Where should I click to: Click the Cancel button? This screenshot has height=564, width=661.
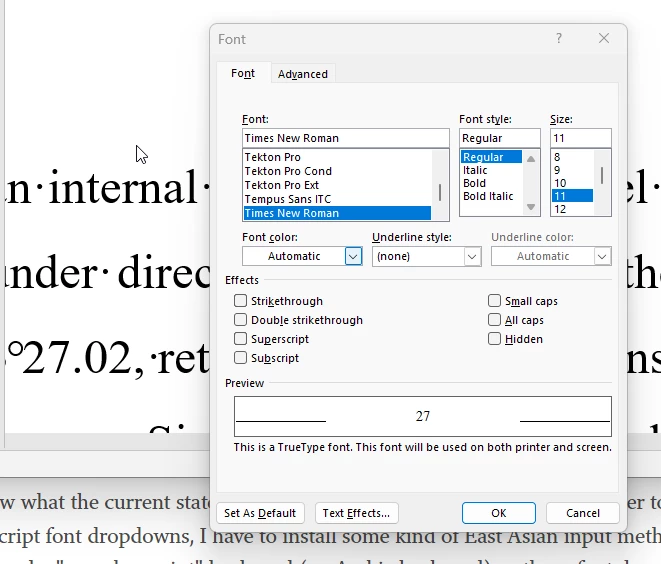click(583, 513)
